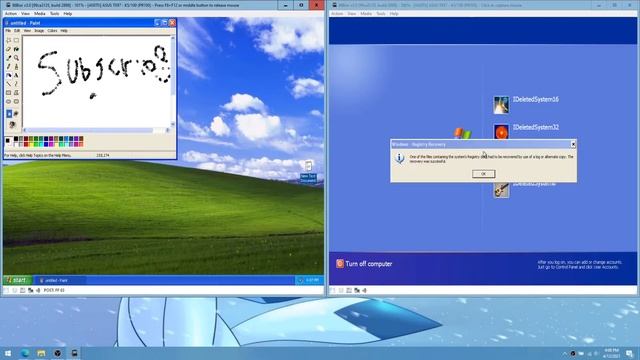
Task: Click the Windows XP start button
Action: pyautogui.click(x=18, y=280)
